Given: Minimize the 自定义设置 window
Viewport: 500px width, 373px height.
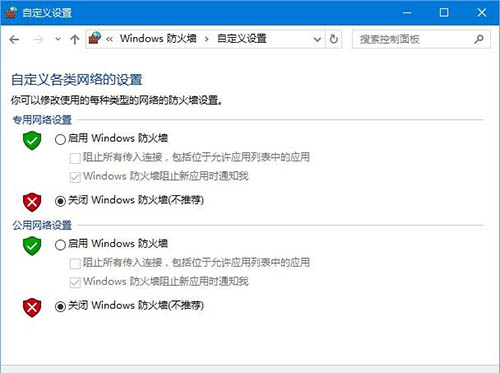Looking at the screenshot, I should (407, 13).
